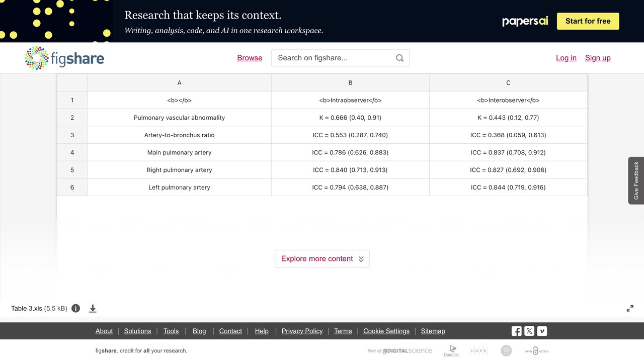Open Contact footer link
The width and height of the screenshot is (644, 362).
[230, 331]
